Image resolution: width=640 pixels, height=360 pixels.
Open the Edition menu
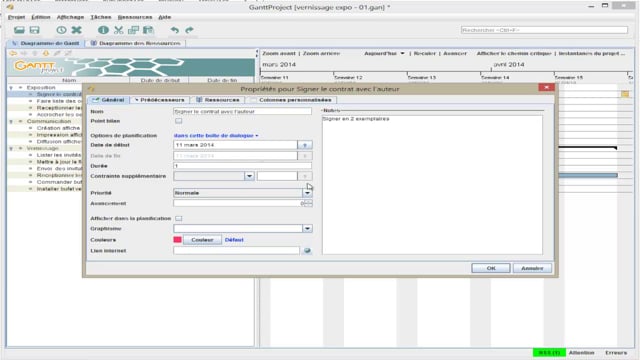41,17
